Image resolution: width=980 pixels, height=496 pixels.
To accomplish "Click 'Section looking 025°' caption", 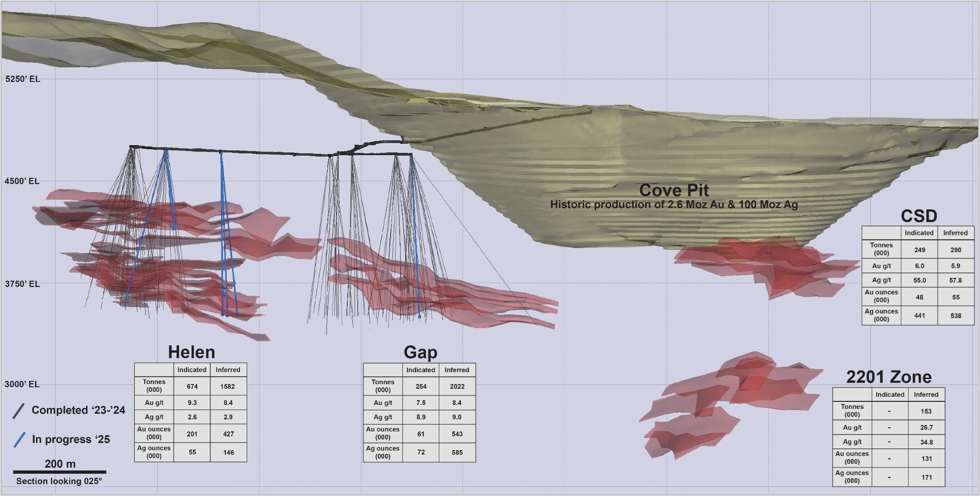I will (x=59, y=481).
